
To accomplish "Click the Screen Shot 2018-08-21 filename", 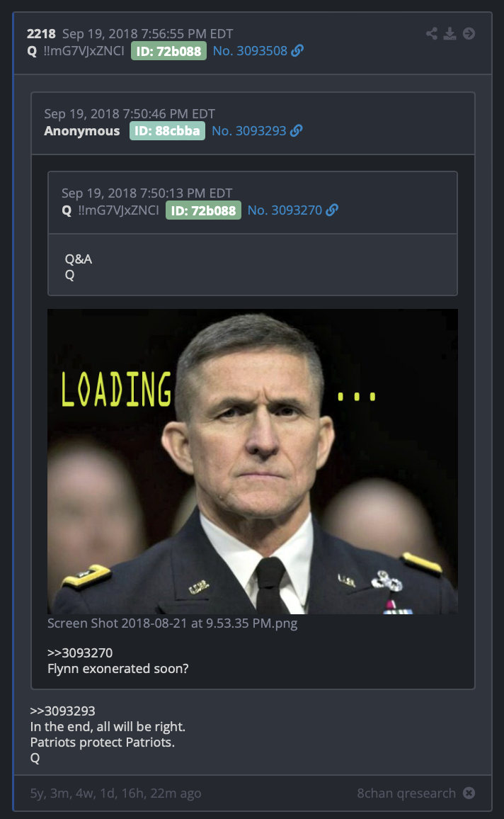I will (172, 623).
